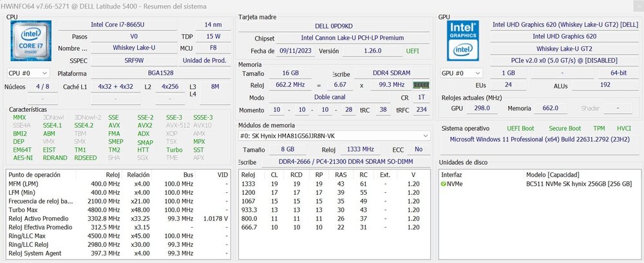This screenshot has width=644, height=263.
Task: Click the 14 nm process field
Action: point(213,24)
